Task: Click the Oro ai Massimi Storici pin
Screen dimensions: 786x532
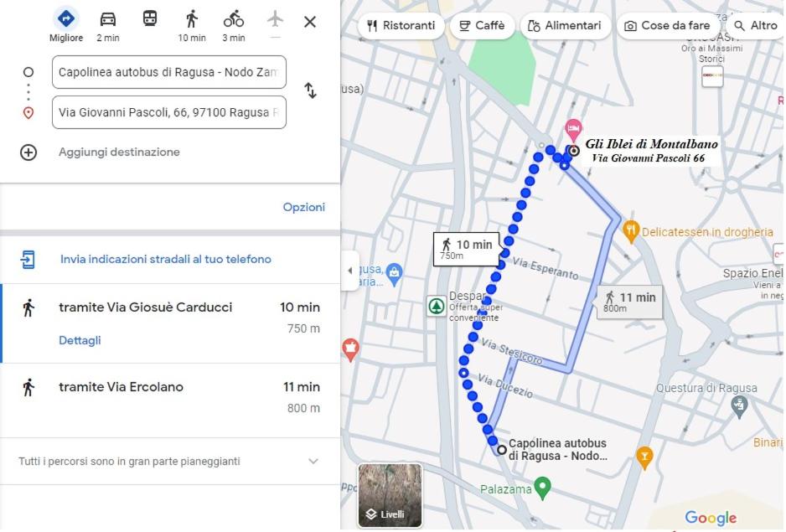Action: 712,77
